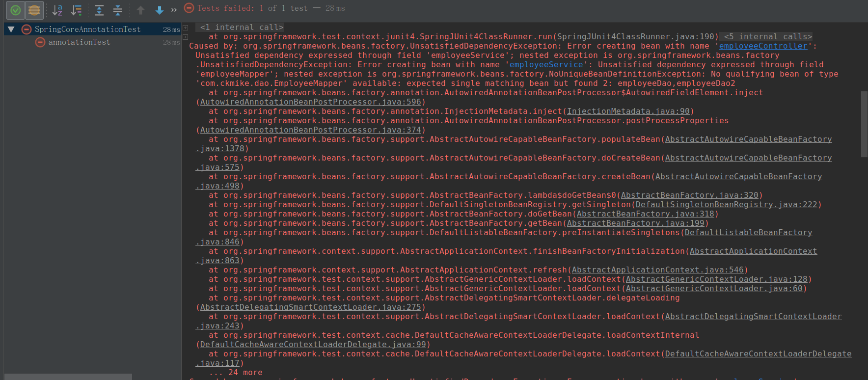Go to previous failed test arrow
This screenshot has height=380, width=868.
tap(141, 10)
